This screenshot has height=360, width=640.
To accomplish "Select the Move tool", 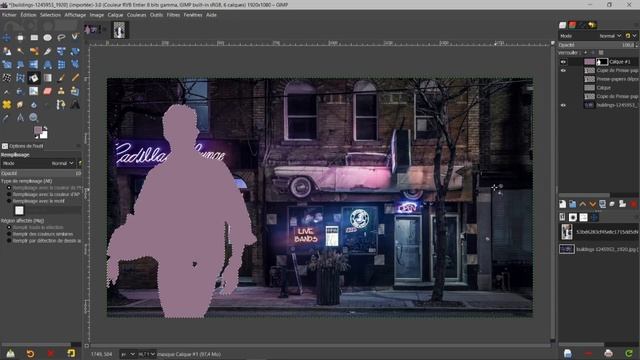I will 7,38.
